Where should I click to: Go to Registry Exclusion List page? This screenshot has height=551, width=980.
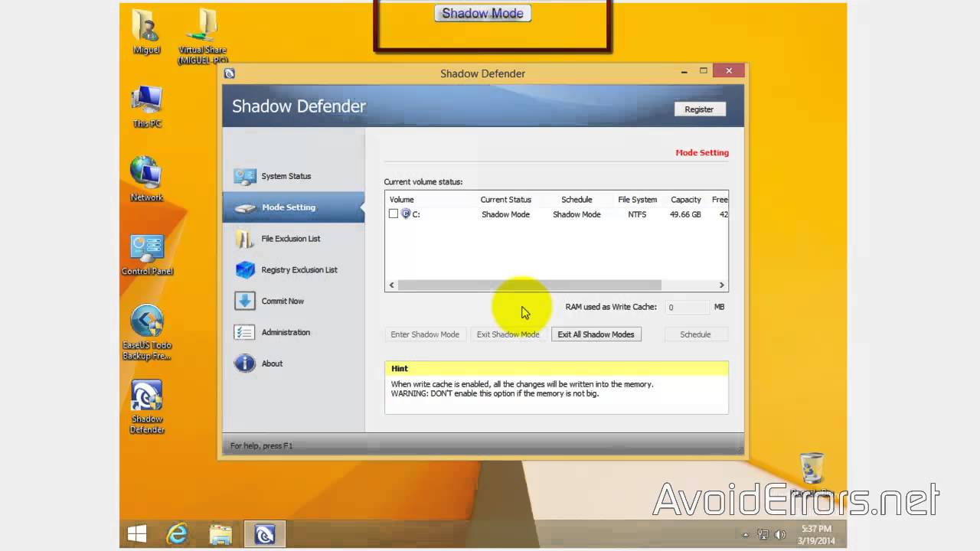click(x=299, y=270)
